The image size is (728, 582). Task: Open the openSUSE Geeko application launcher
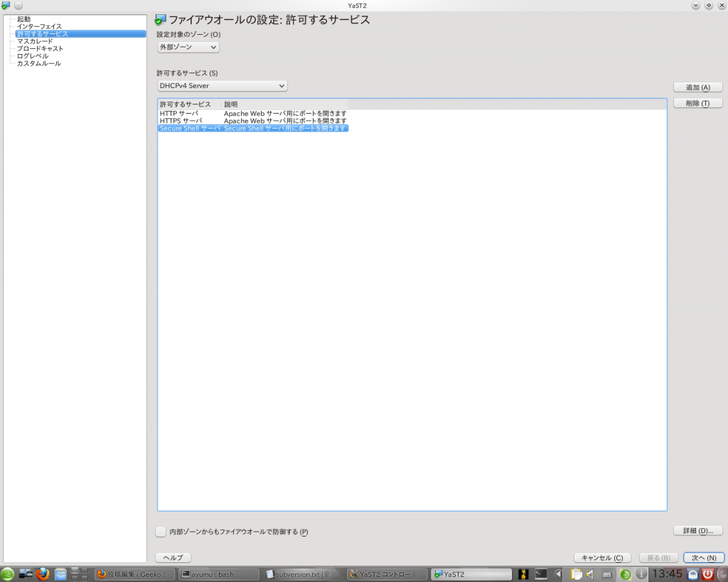pos(7,573)
